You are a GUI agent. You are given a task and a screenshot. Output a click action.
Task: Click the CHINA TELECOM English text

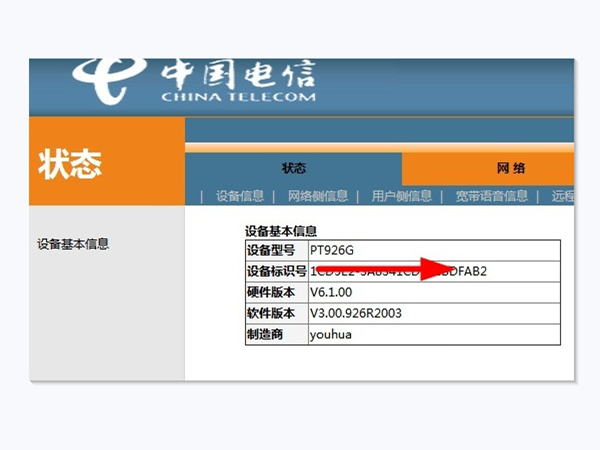point(237,96)
